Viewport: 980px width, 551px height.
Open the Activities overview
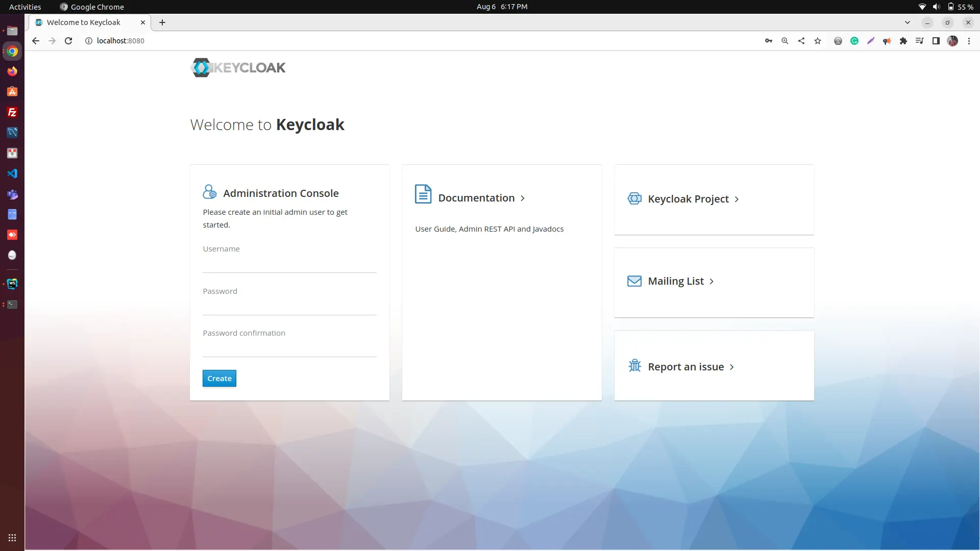click(25, 7)
